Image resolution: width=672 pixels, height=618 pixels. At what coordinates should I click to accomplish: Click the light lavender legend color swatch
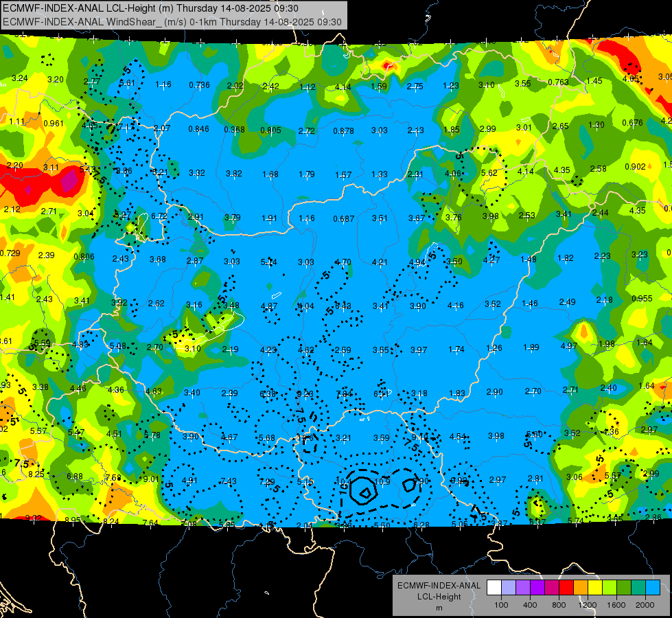click(x=509, y=588)
